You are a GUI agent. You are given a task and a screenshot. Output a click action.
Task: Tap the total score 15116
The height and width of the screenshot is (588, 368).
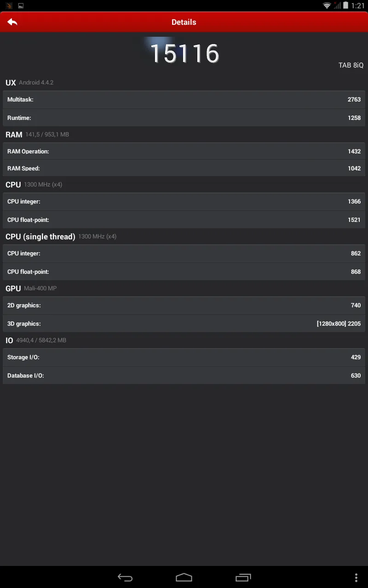[x=184, y=53]
